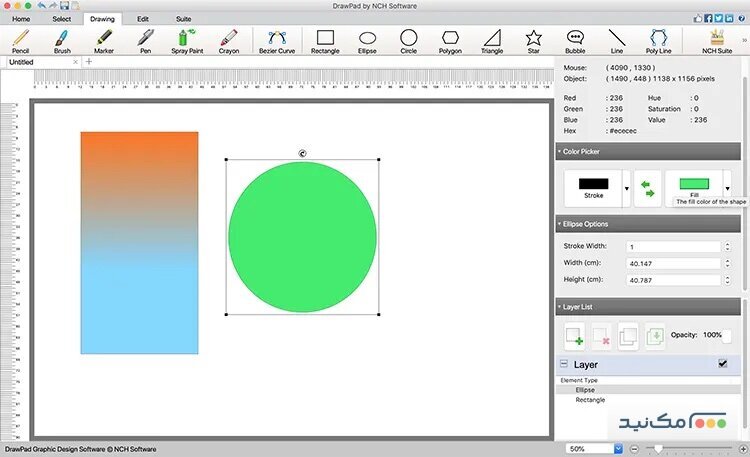Open the 50% zoom level dropdown
Screen dimensions: 750x457
[618, 449]
